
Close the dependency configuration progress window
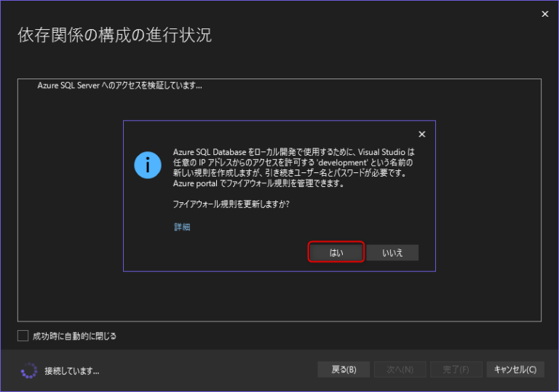544,14
